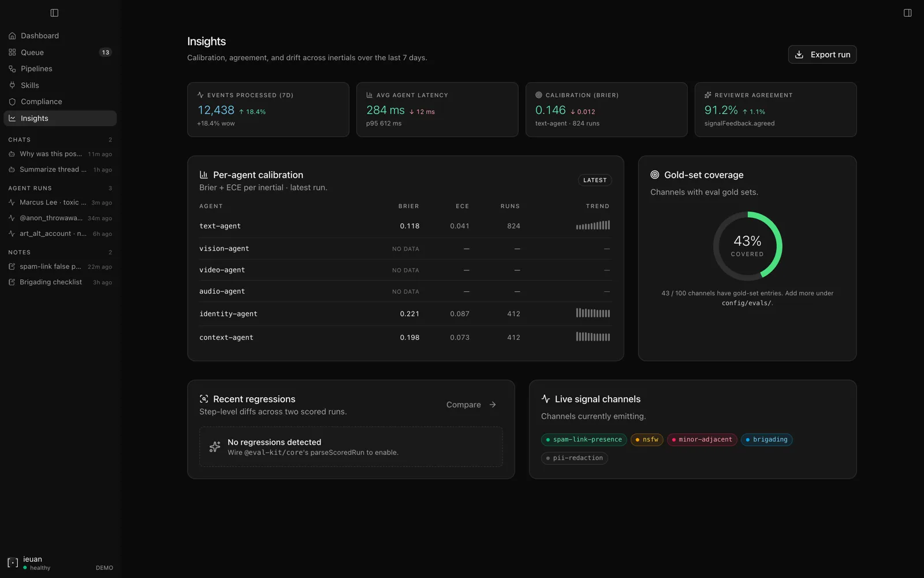Click the spam-link-presence channel chip
The height and width of the screenshot is (578, 924).
click(584, 439)
